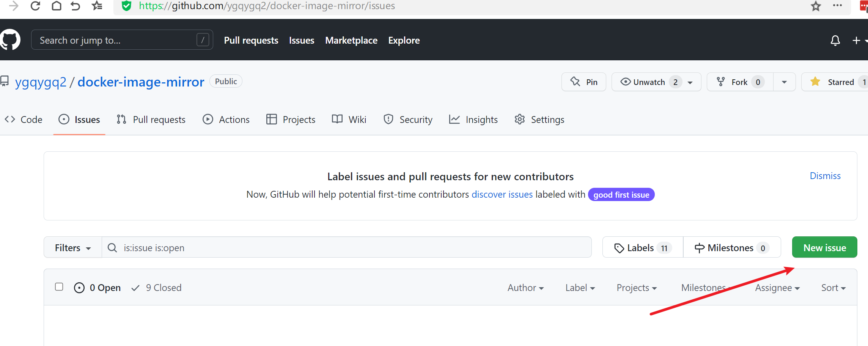
Task: Click the search magnifier icon in filter box
Action: click(x=112, y=248)
